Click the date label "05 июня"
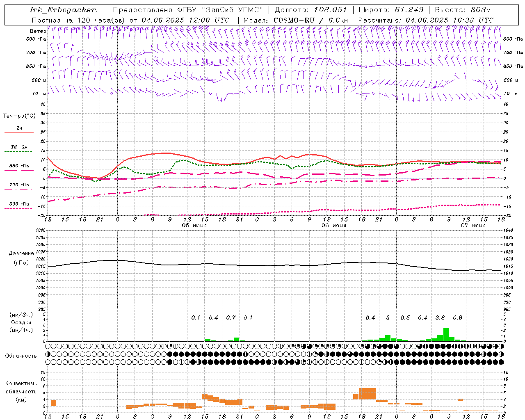Image resolution: width=525 pixels, height=420 pixels. pyautogui.click(x=194, y=226)
